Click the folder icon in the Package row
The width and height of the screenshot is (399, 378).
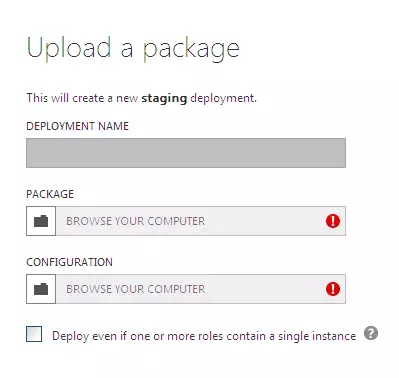[x=41, y=221]
